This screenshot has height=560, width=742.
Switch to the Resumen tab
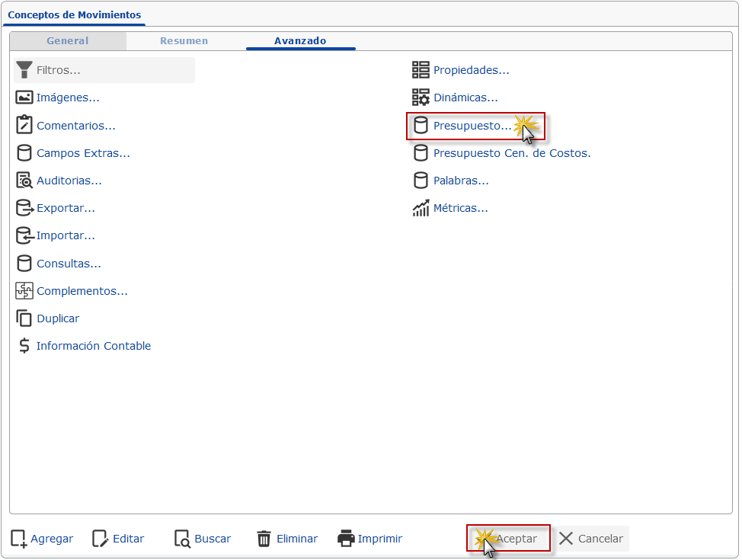click(184, 40)
